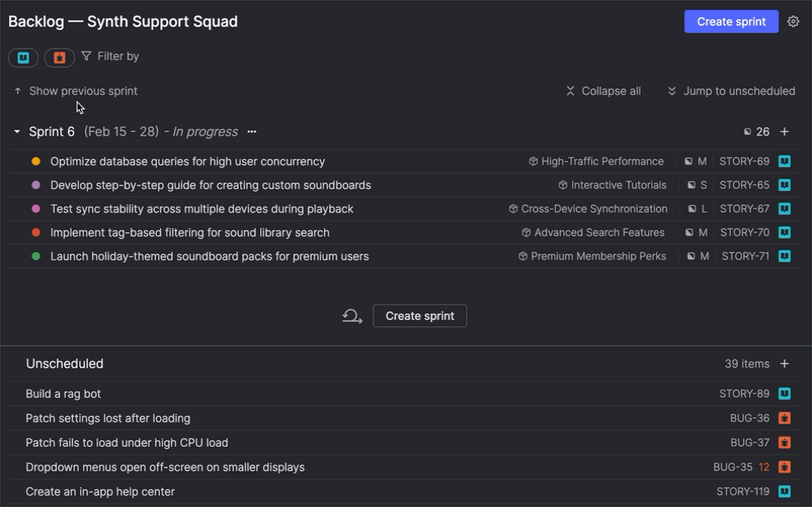Click the lower Create sprint button

[419, 316]
